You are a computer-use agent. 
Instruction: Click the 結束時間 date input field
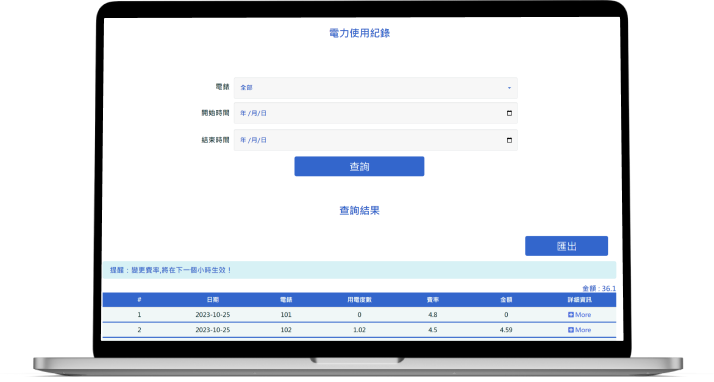tap(376, 140)
